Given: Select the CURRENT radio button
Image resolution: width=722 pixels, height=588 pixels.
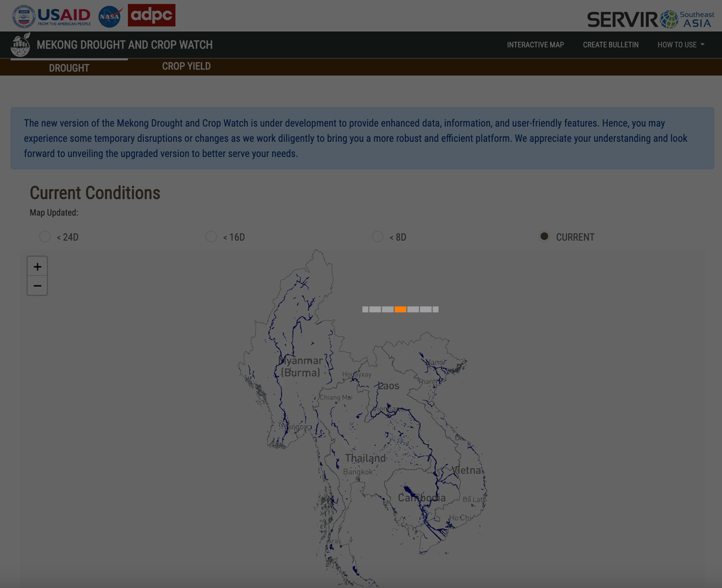Looking at the screenshot, I should pos(544,236).
